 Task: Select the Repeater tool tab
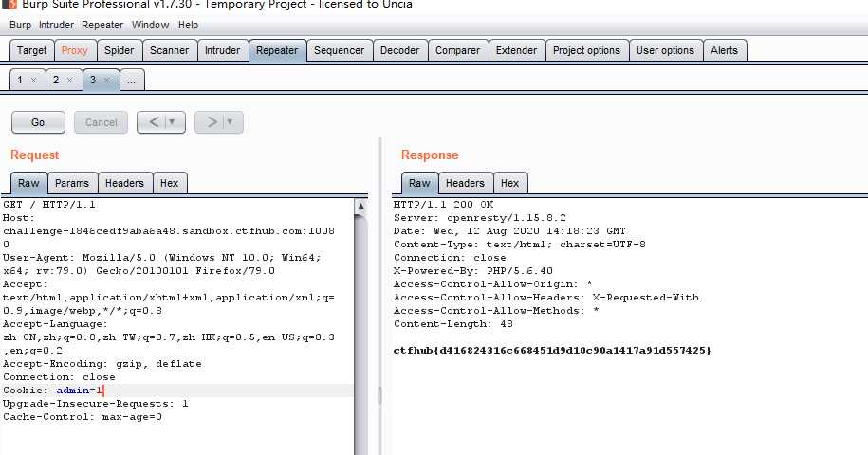(277, 50)
